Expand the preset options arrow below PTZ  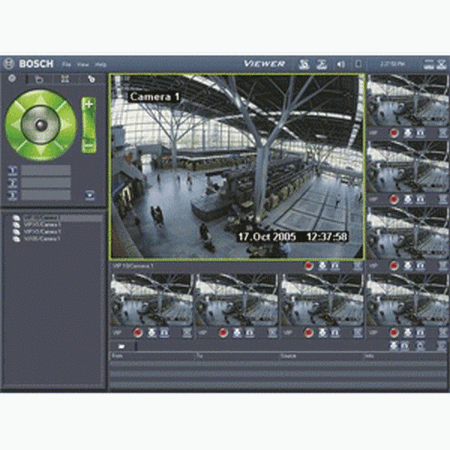(90, 195)
